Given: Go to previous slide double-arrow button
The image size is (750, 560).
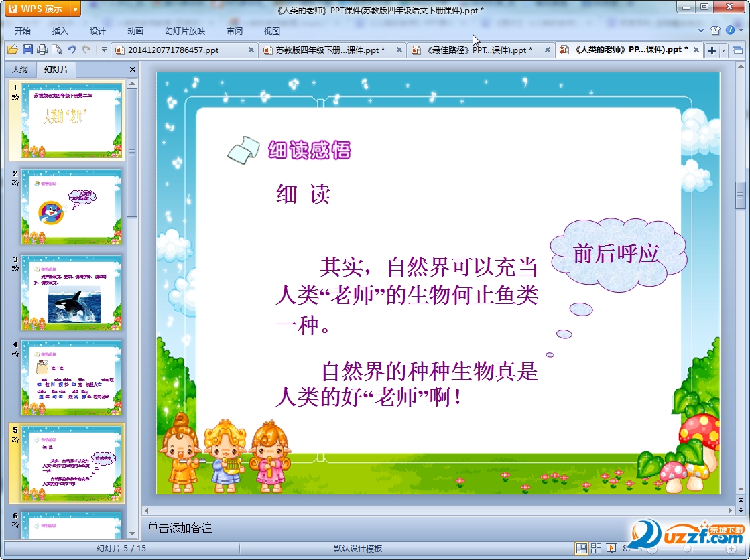Looking at the screenshot, I should 741,500.
